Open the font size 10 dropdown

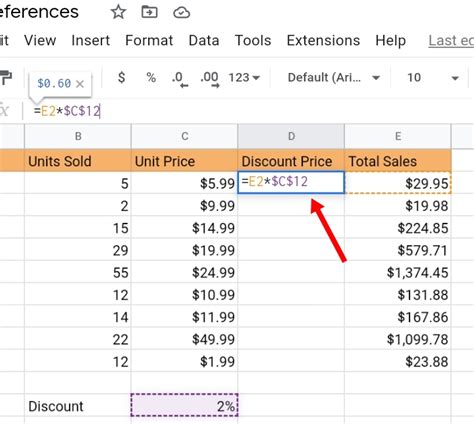(433, 78)
